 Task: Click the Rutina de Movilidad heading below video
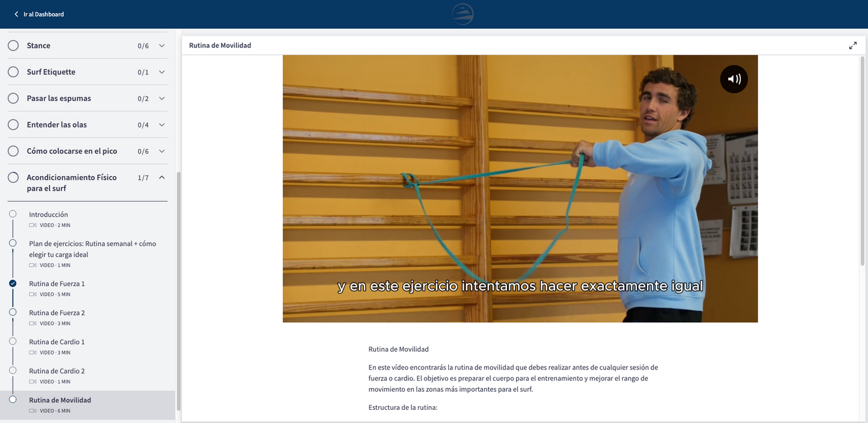tap(399, 350)
